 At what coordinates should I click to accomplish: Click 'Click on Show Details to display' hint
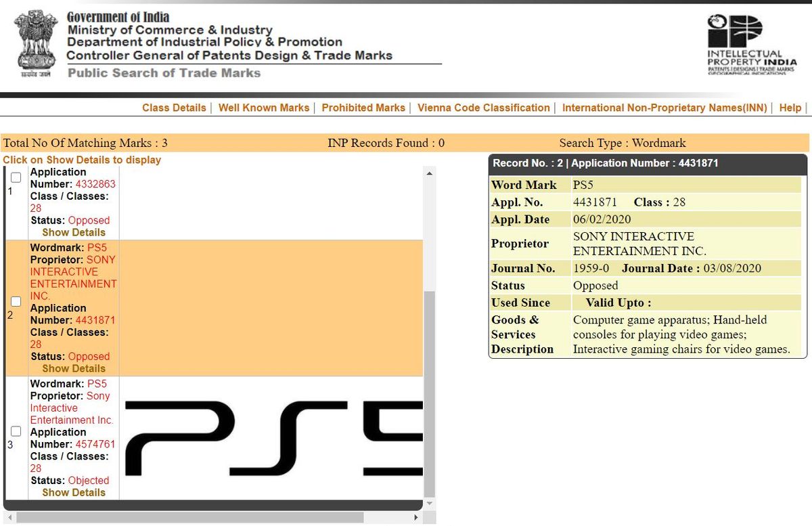[x=82, y=160]
